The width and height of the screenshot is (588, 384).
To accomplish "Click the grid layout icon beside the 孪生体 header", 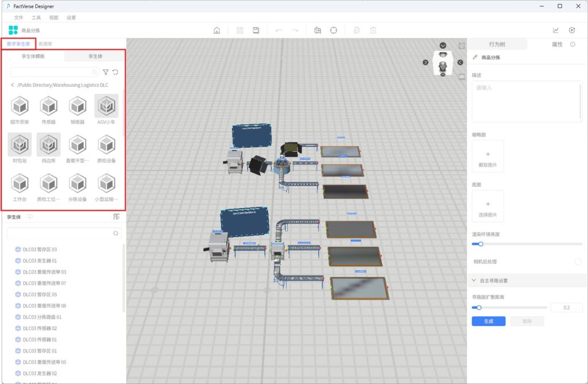I will (117, 217).
